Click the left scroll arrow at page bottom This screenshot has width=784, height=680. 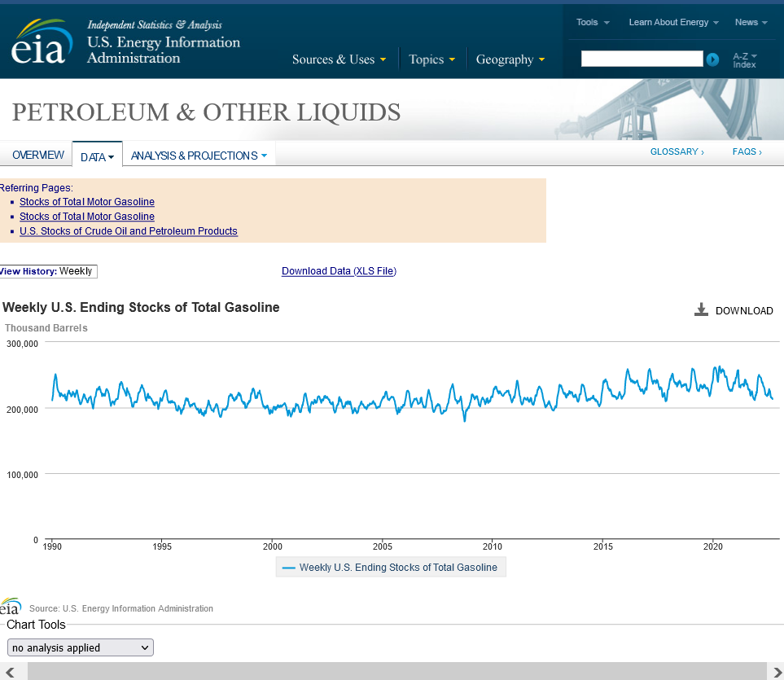10,672
